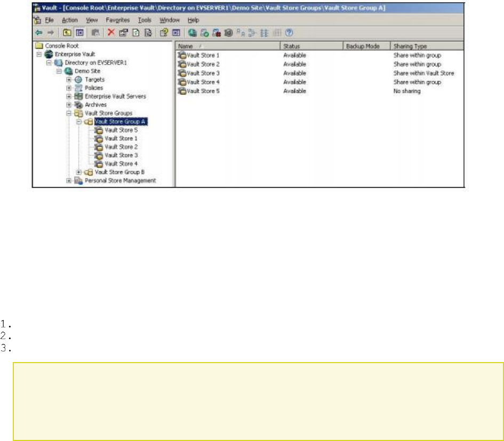Click the red X Delete toolbar icon
The height and width of the screenshot is (441, 504).
pos(111,33)
